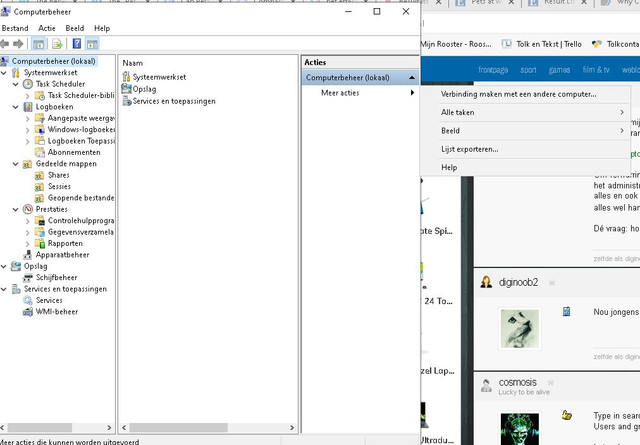Select Controlehulpprogramma's in tree
The image size is (640, 445).
pos(81,221)
